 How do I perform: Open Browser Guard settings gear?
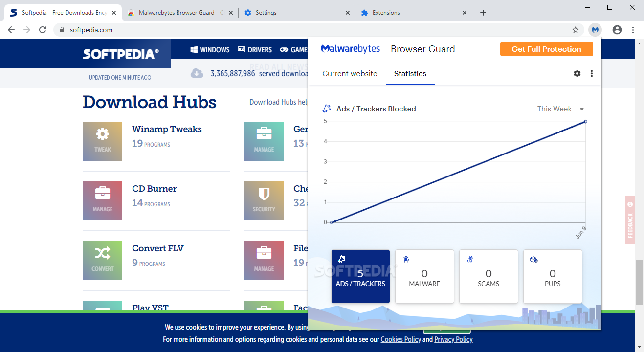(577, 74)
